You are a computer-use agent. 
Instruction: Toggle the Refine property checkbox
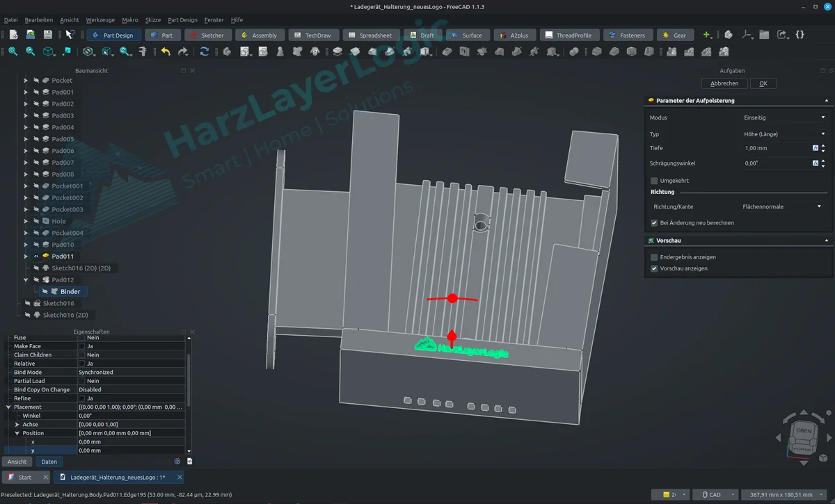82,398
